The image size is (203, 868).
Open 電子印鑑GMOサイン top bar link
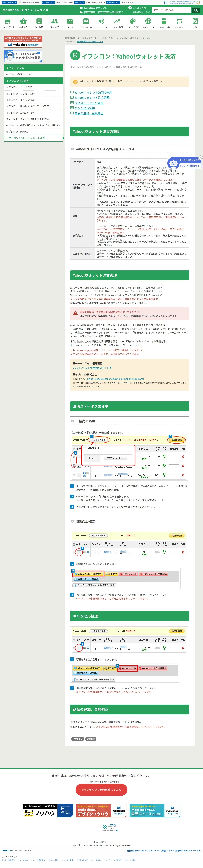95,2
